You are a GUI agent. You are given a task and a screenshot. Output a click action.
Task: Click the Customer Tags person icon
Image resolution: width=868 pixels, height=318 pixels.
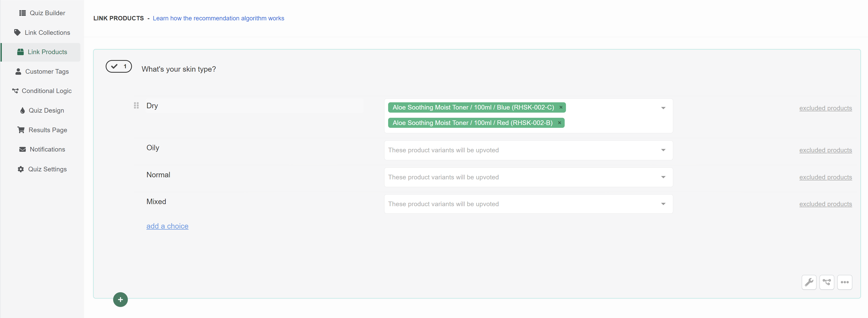click(x=18, y=71)
